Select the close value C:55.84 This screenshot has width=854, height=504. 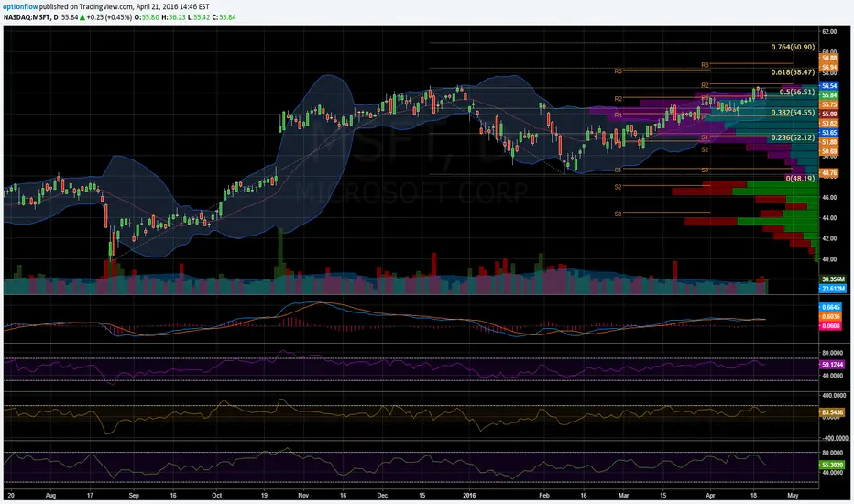point(224,17)
